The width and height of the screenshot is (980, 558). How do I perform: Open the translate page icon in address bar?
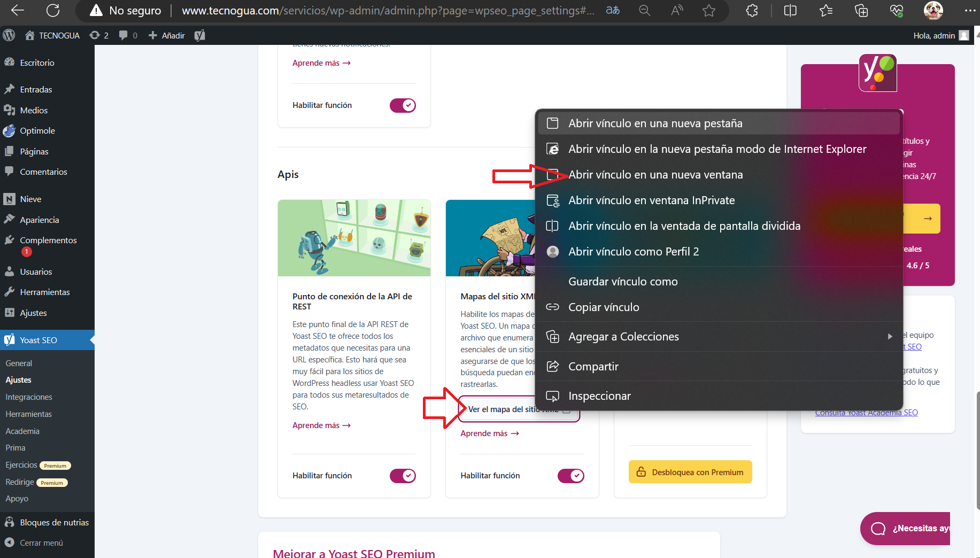tap(613, 10)
